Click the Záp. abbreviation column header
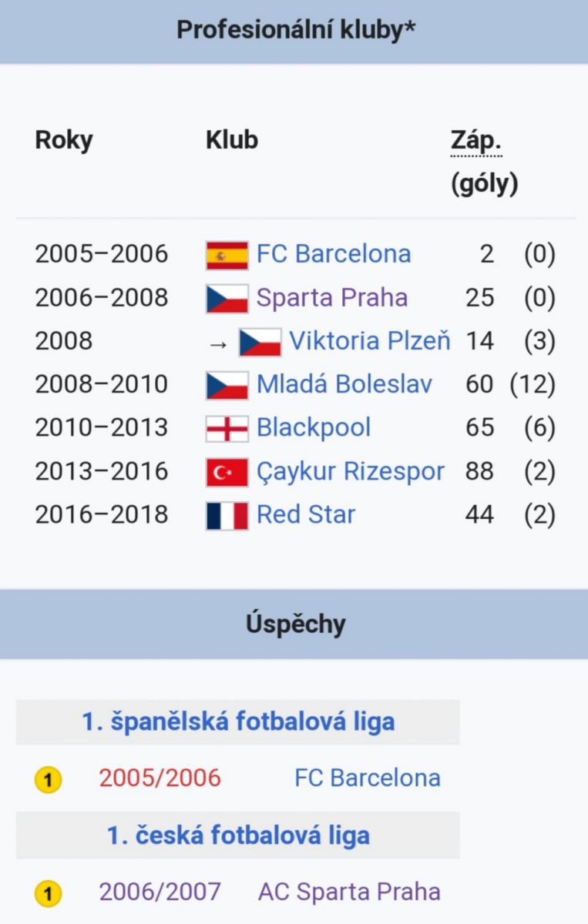This screenshot has height=924, width=588. (x=476, y=141)
